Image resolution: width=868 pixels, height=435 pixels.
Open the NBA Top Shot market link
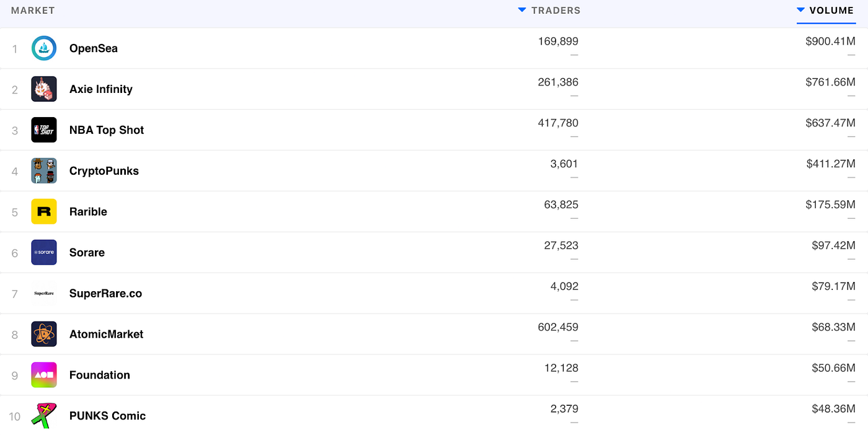point(107,130)
